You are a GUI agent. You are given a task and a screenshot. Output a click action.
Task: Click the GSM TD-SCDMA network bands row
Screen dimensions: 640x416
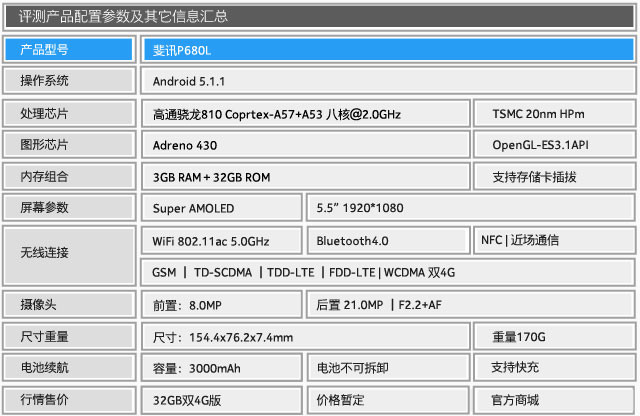coord(385,272)
